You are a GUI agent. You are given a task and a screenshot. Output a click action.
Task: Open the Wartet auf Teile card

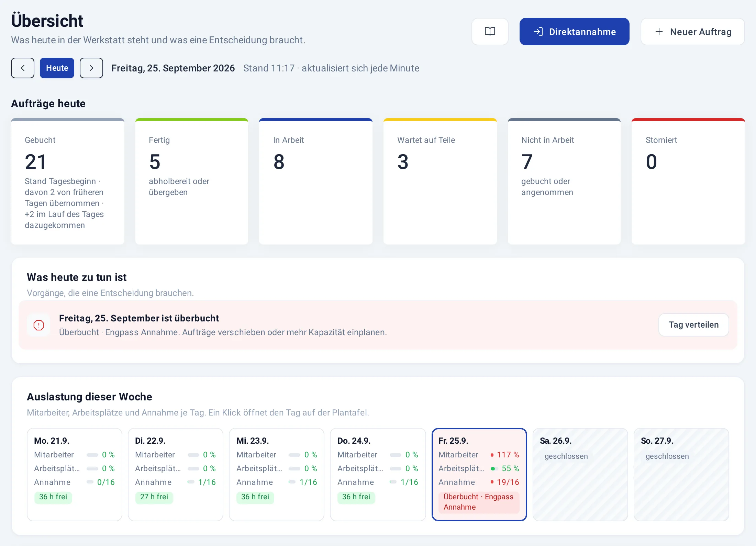(440, 181)
